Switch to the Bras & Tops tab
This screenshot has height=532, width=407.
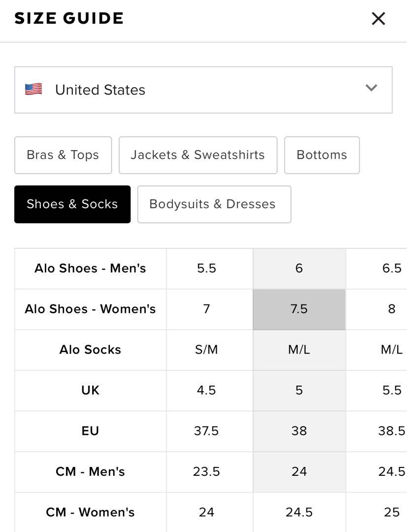point(63,155)
